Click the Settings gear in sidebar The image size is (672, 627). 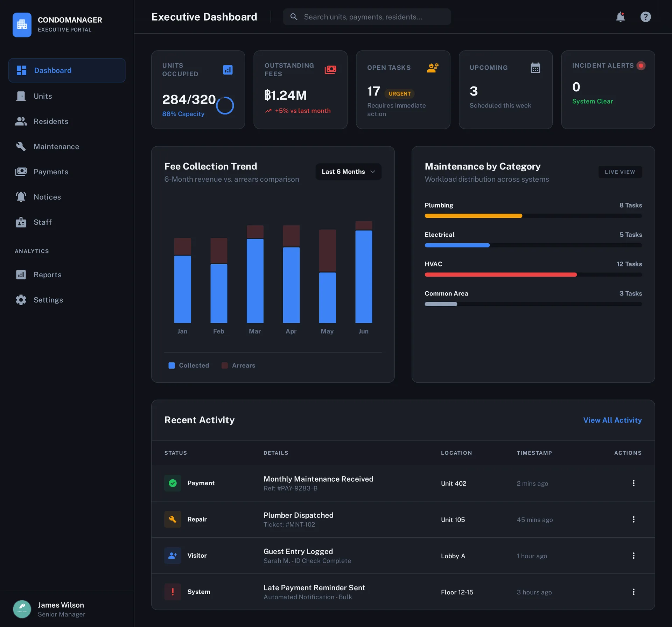click(21, 300)
